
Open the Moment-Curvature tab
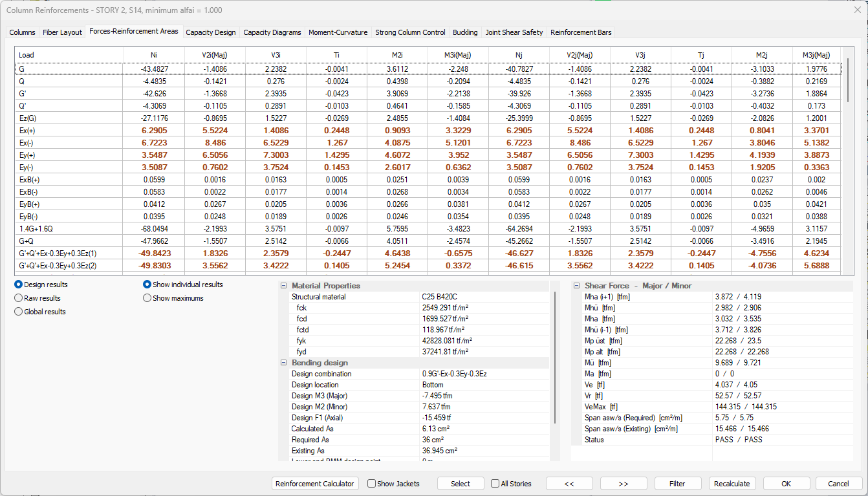[338, 32]
